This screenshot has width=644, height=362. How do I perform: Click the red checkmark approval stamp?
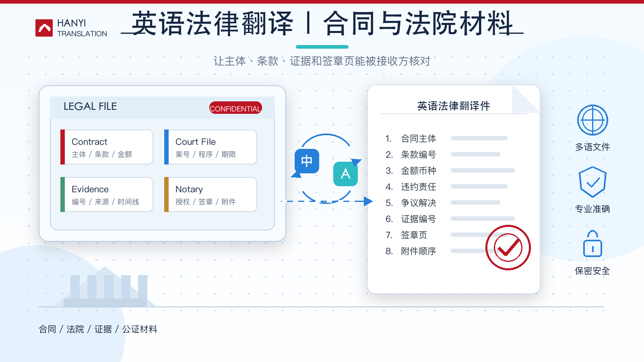click(508, 247)
